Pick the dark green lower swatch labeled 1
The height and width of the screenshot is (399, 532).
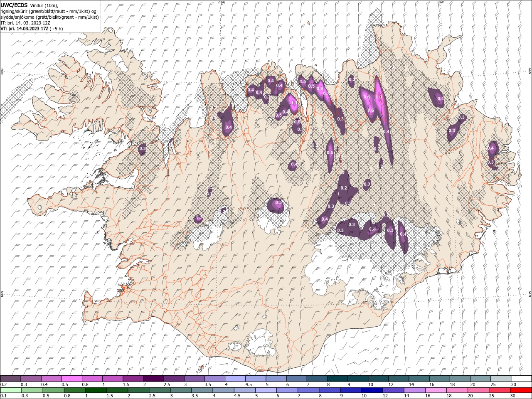pos(96,390)
